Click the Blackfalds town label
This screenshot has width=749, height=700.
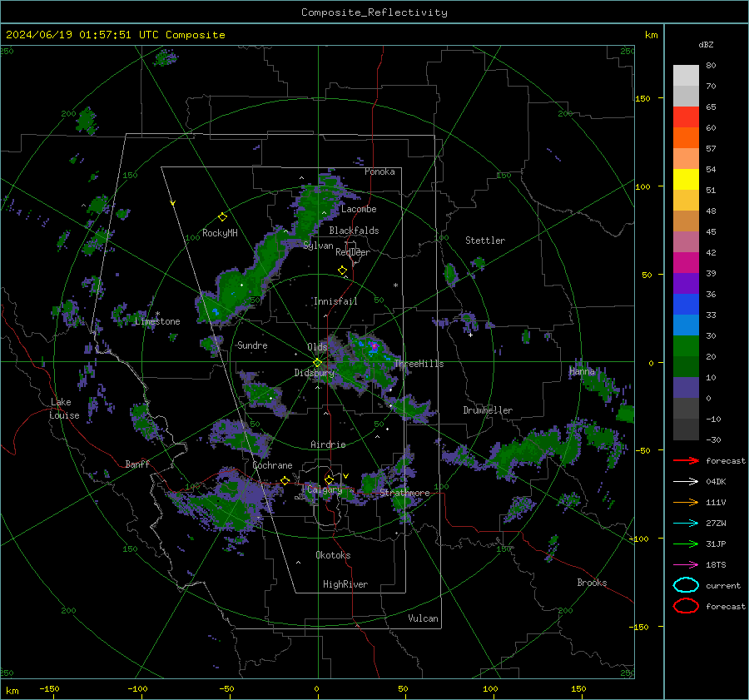click(x=354, y=231)
